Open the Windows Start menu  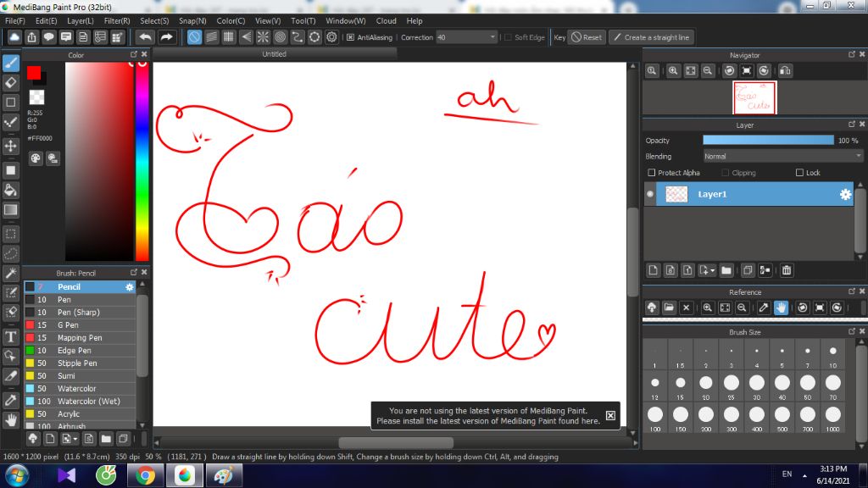[17, 476]
